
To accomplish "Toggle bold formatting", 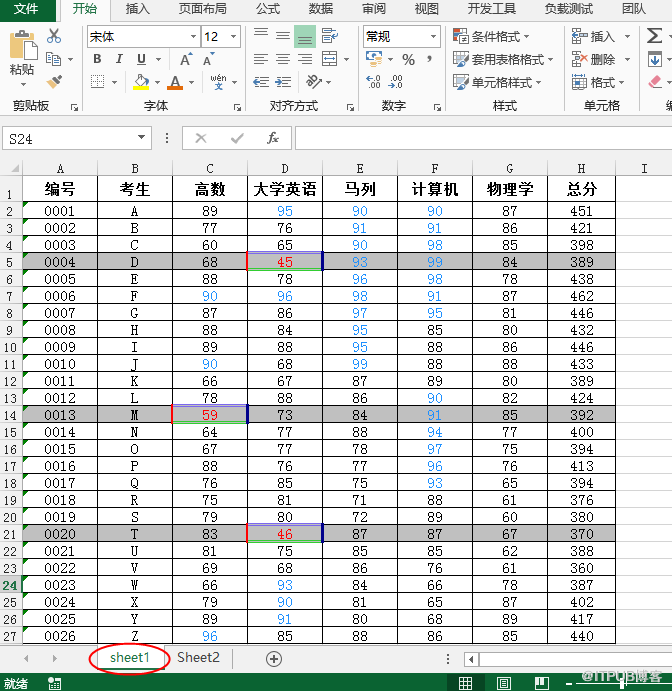I will tap(97, 59).
